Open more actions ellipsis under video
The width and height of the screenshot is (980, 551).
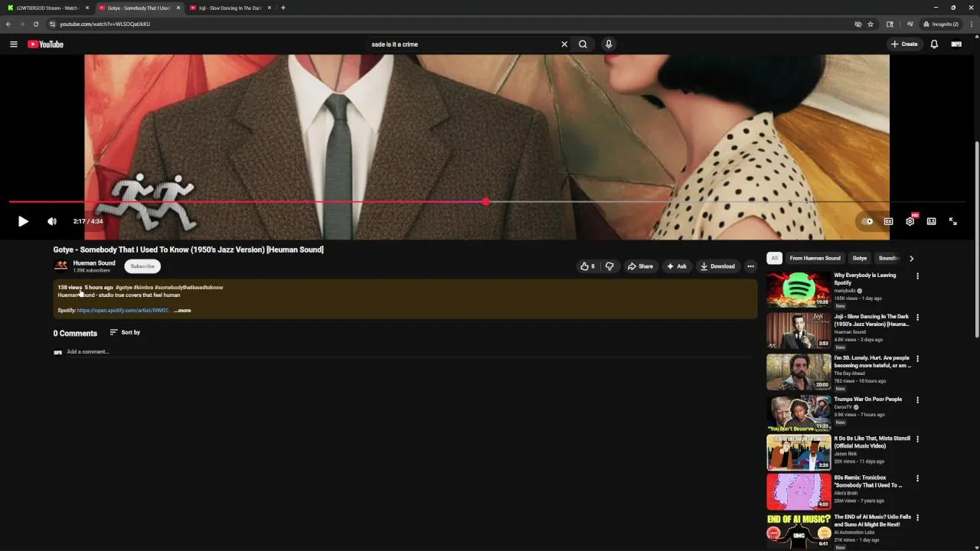click(750, 266)
